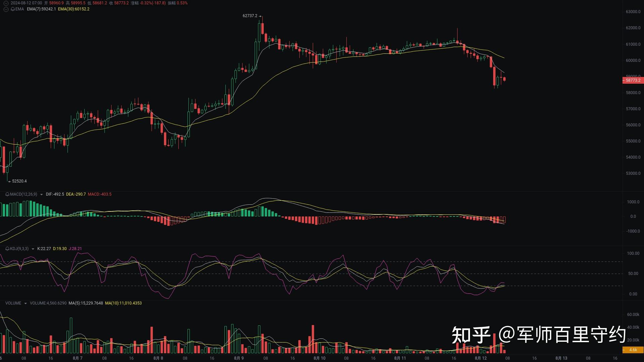Click the -0.32%(-187.8) change value
This screenshot has width=644, height=362.
153,3
